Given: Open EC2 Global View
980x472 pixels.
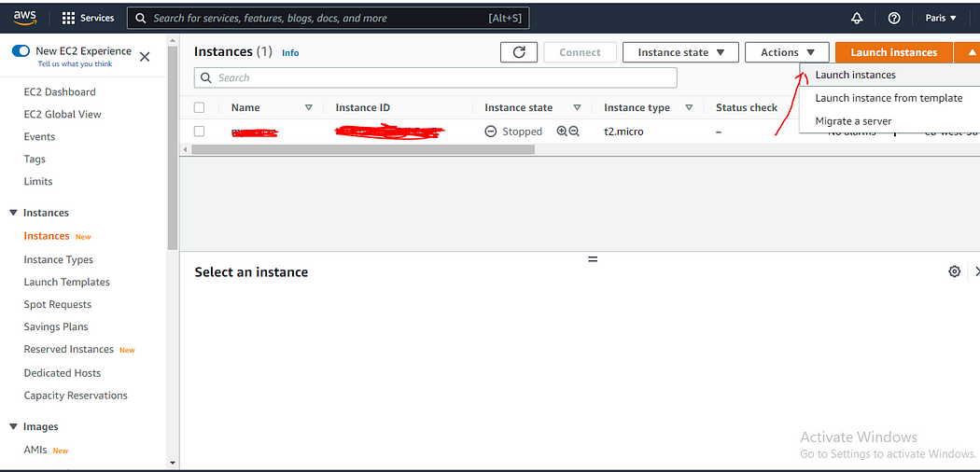Looking at the screenshot, I should point(63,114).
